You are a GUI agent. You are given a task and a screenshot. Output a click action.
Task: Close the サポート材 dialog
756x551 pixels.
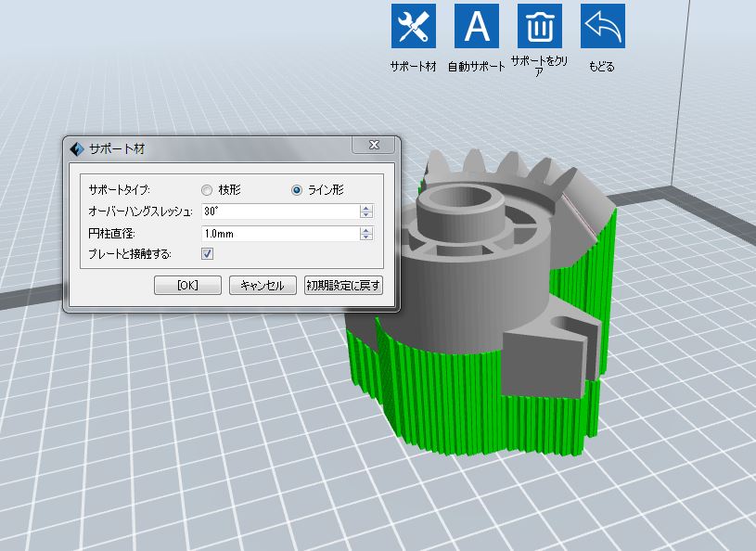[374, 146]
